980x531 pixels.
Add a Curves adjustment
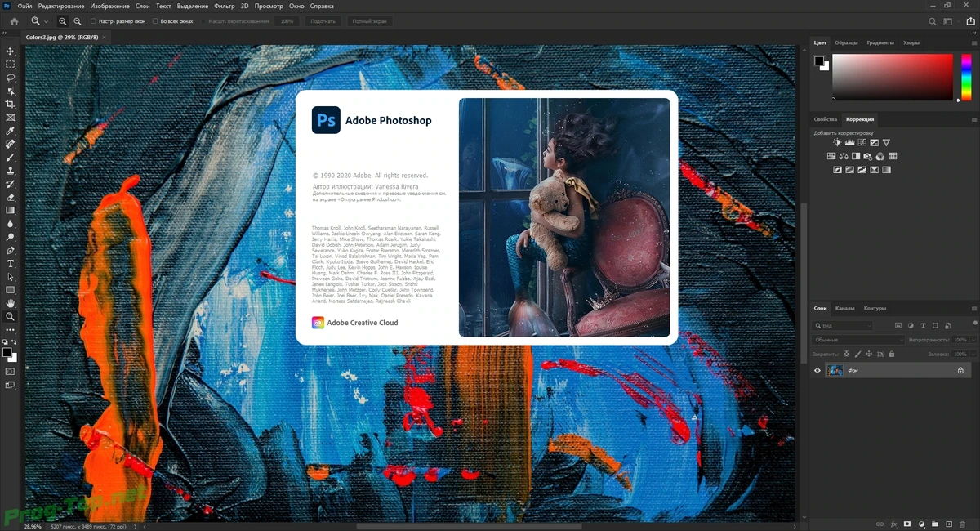coord(862,142)
